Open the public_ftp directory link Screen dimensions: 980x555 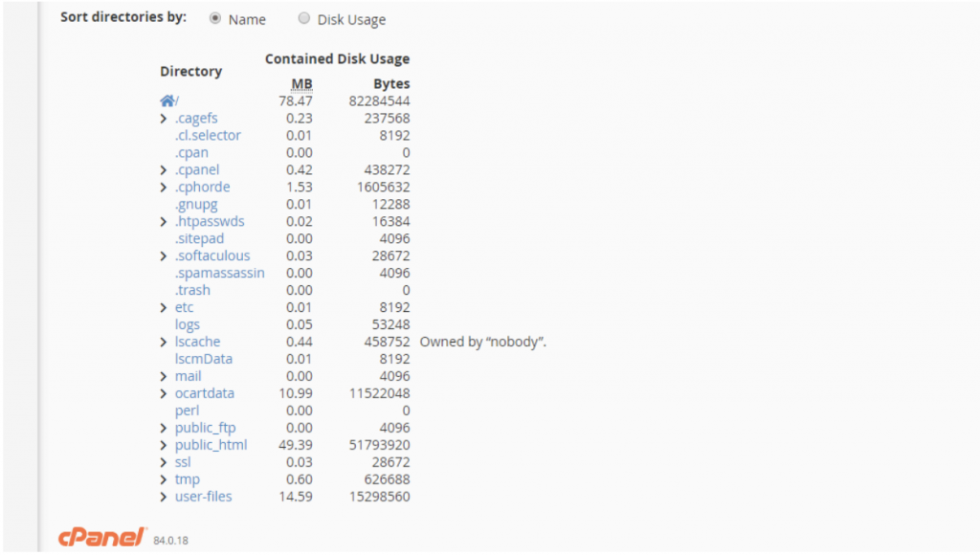pos(206,428)
